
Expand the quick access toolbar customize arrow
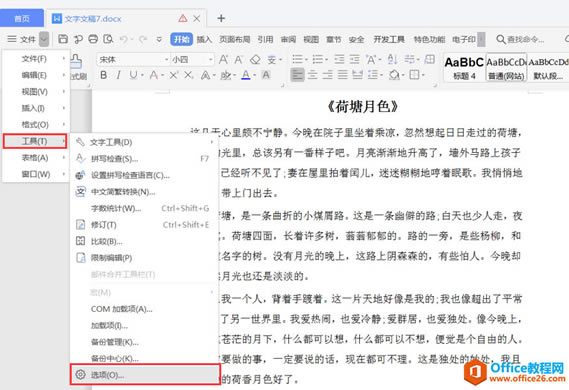point(159,39)
